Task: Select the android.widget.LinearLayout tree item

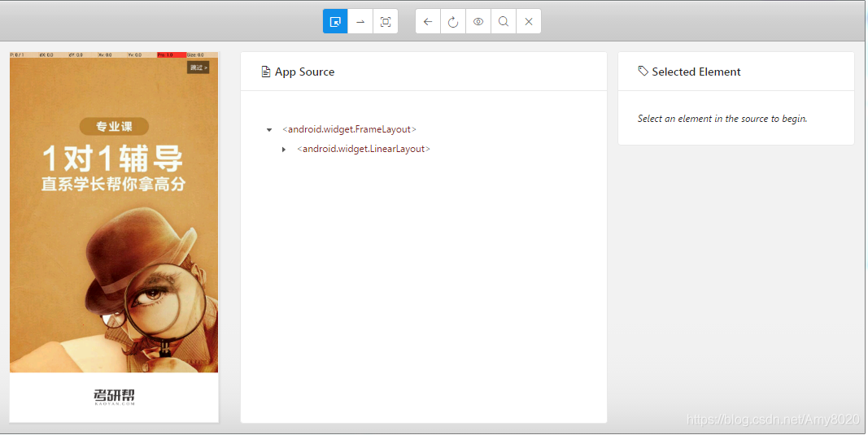Action: 364,149
